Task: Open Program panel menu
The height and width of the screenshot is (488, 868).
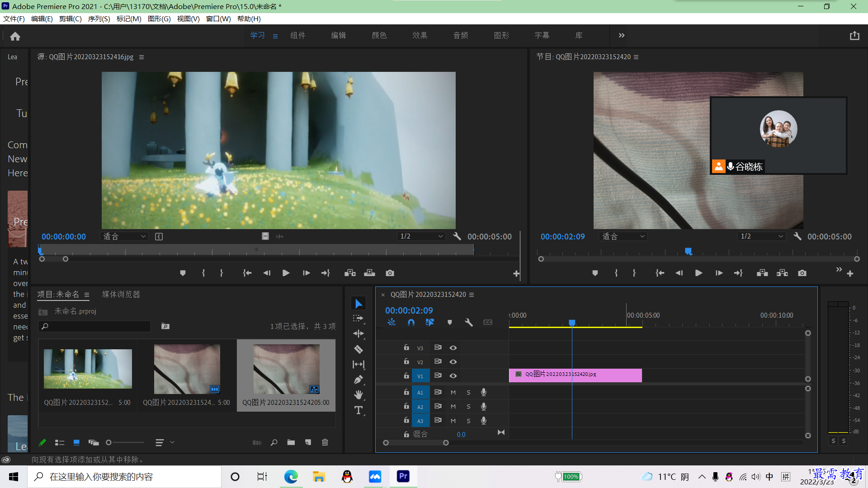Action: (636, 57)
